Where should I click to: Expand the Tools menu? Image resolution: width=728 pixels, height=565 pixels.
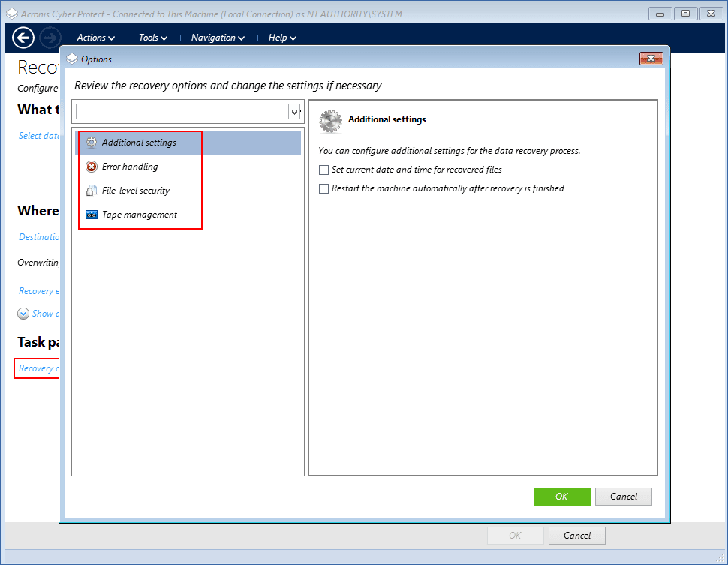[x=152, y=38]
